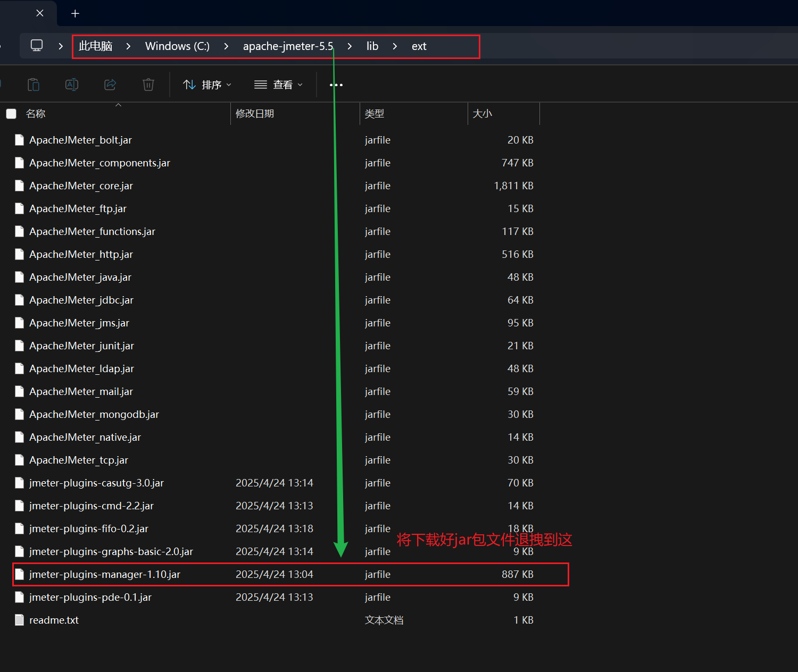
Task: Click file icon of ApacheJMeter_ftp.jar
Action: tap(20, 208)
